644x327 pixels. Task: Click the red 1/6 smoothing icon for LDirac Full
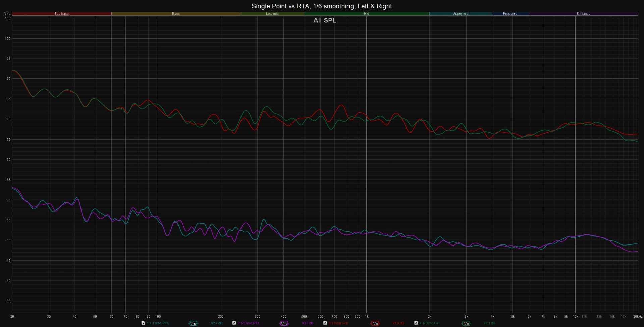375,323
